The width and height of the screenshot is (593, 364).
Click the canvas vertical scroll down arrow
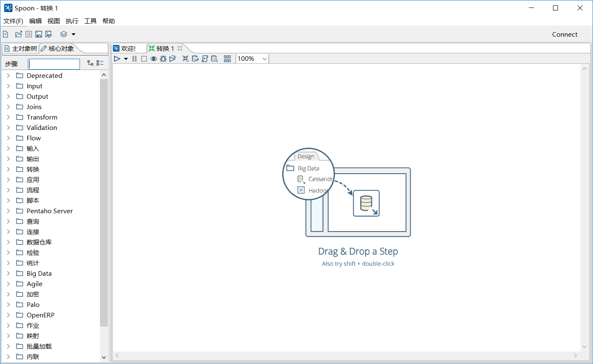tap(584, 347)
